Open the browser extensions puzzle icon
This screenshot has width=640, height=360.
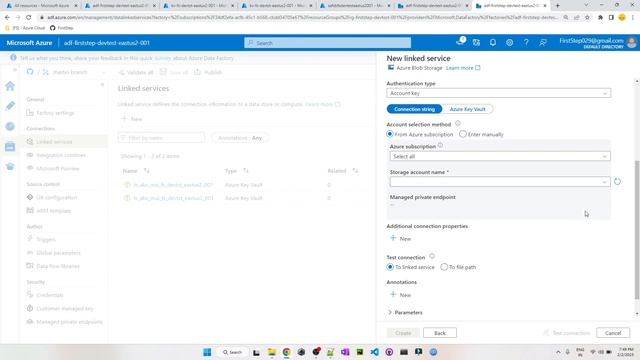click(600, 18)
